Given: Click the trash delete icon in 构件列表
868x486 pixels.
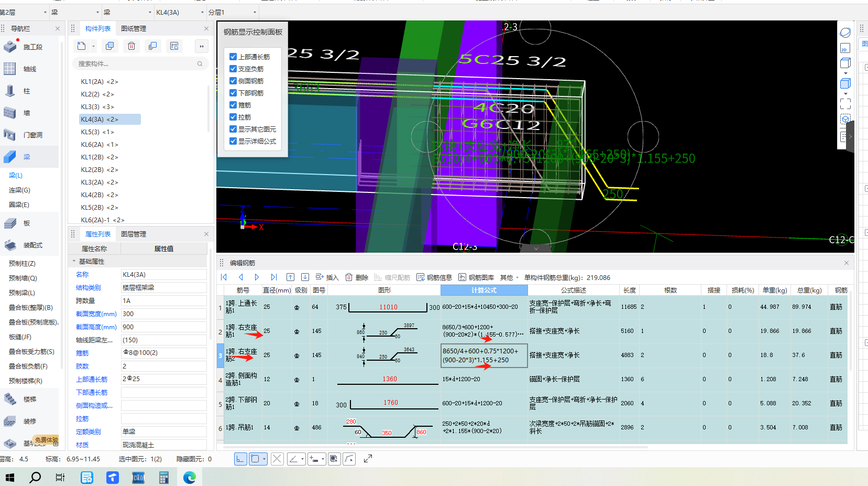Looking at the screenshot, I should point(131,46).
